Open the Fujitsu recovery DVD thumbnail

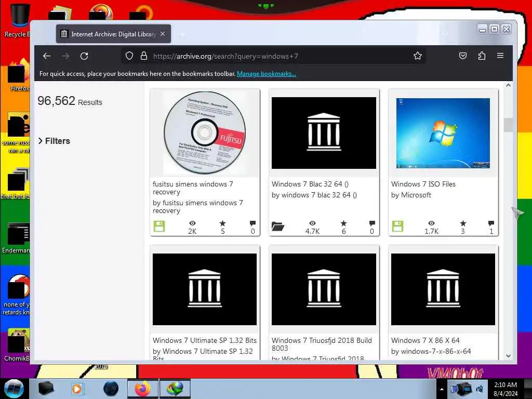pyautogui.click(x=205, y=132)
